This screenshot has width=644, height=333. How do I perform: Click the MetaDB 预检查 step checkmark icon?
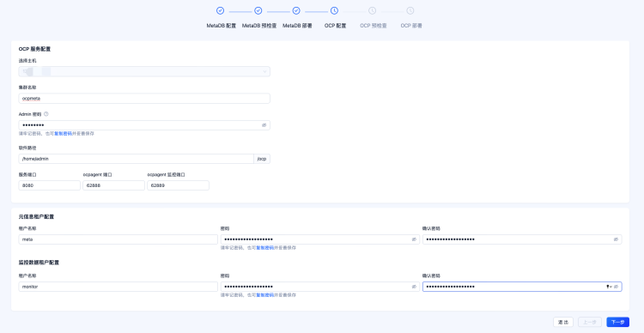point(258,10)
